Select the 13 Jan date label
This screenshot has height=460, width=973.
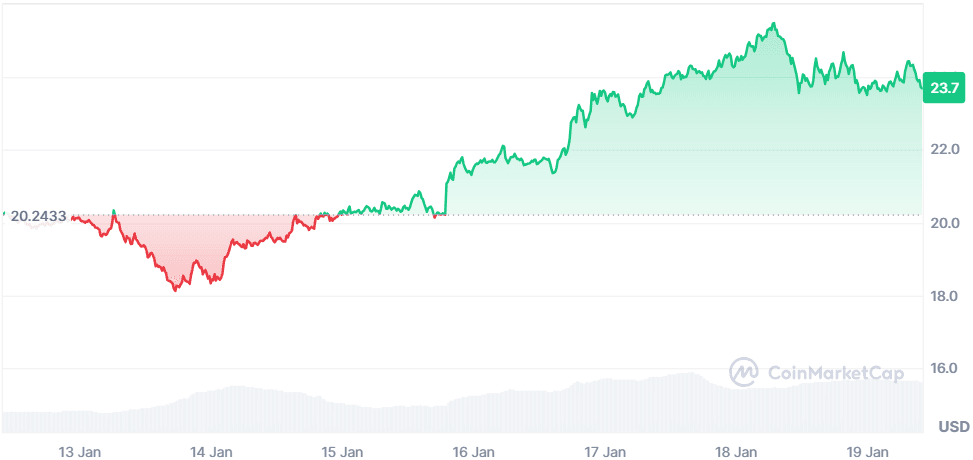click(80, 452)
